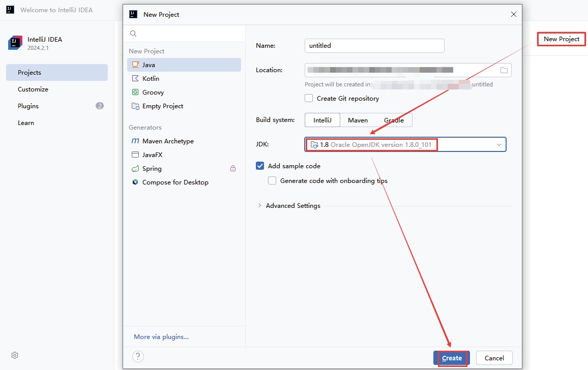Click the Plugins update count badge

click(100, 106)
